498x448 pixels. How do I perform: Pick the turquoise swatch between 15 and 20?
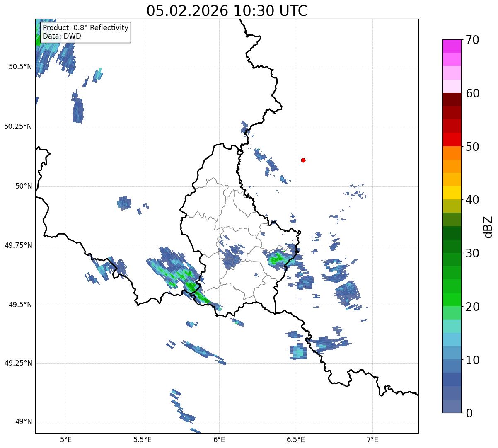[x=452, y=326]
